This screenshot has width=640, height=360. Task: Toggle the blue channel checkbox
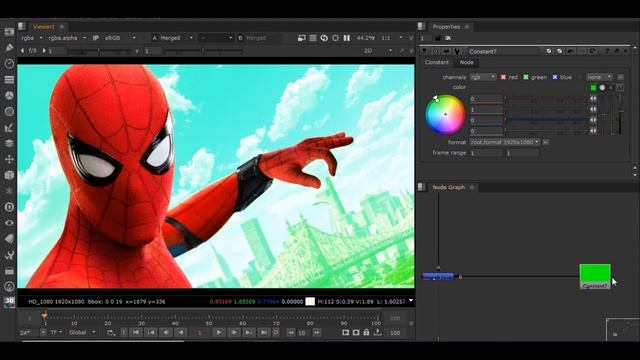[555, 77]
